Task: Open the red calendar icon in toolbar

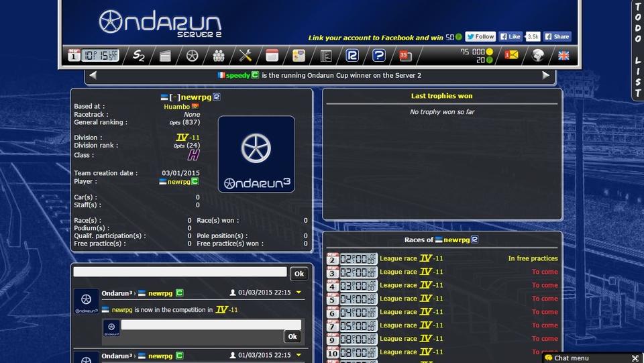Action: 272,56
